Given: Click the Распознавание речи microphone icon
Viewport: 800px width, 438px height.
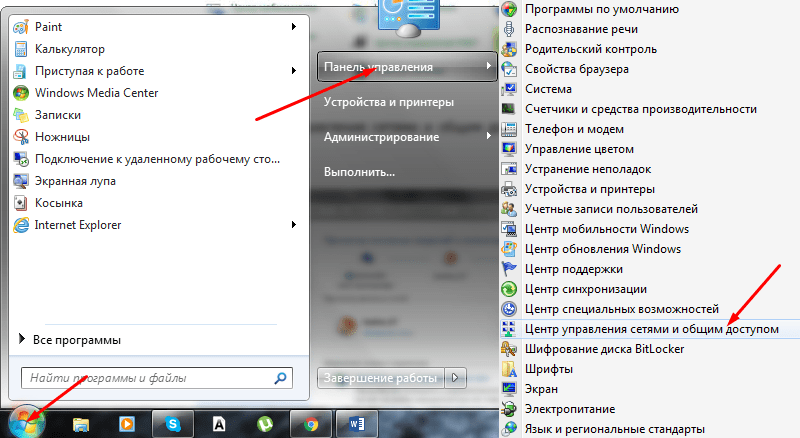Looking at the screenshot, I should tap(509, 29).
